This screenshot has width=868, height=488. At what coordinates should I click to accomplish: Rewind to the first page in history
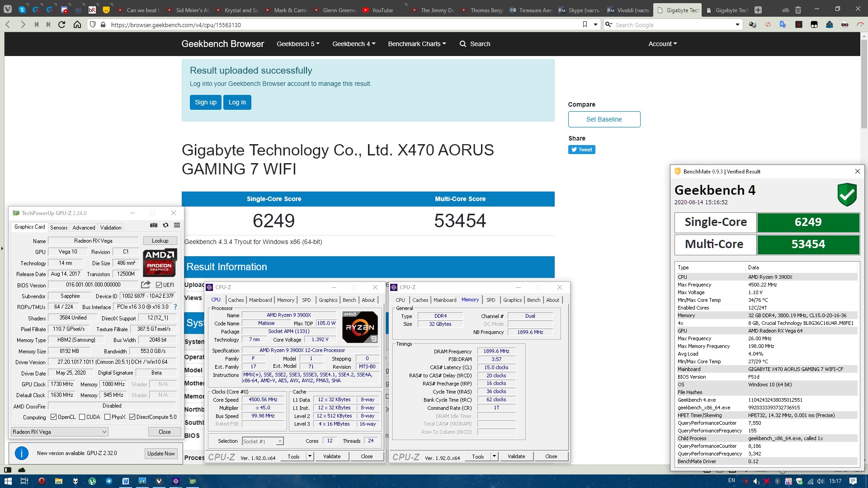pos(36,25)
